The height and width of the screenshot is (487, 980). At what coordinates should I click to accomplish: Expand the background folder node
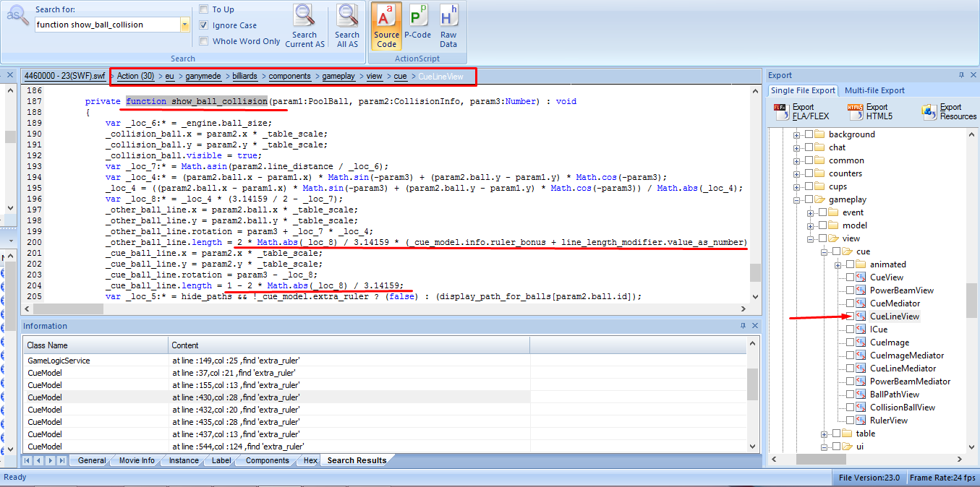[797, 134]
